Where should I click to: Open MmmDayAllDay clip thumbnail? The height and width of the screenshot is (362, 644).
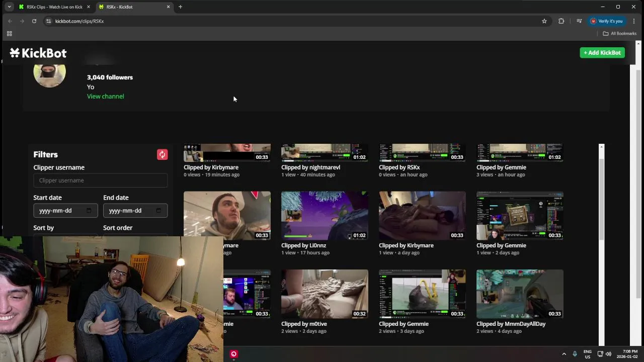point(520,294)
